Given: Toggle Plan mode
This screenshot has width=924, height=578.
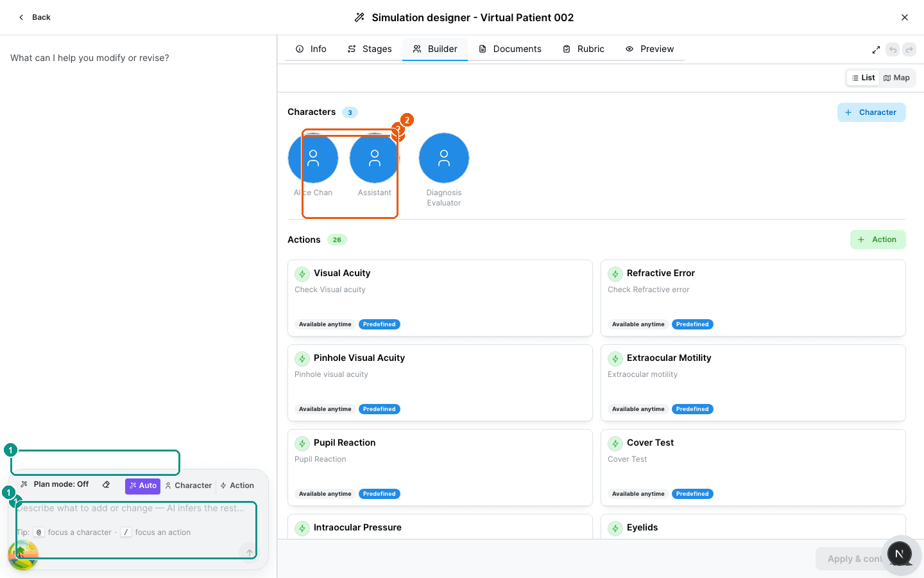Looking at the screenshot, I should click(x=55, y=484).
